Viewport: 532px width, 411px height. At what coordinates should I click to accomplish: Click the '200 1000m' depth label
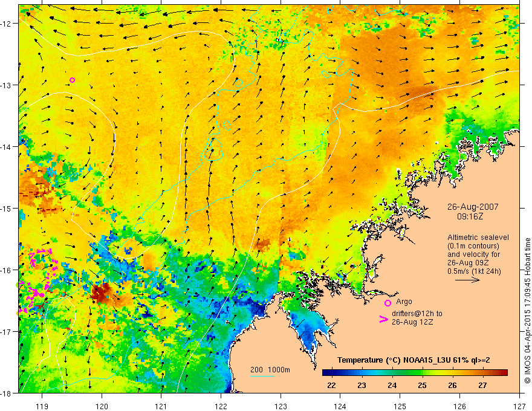pyautogui.click(x=270, y=370)
